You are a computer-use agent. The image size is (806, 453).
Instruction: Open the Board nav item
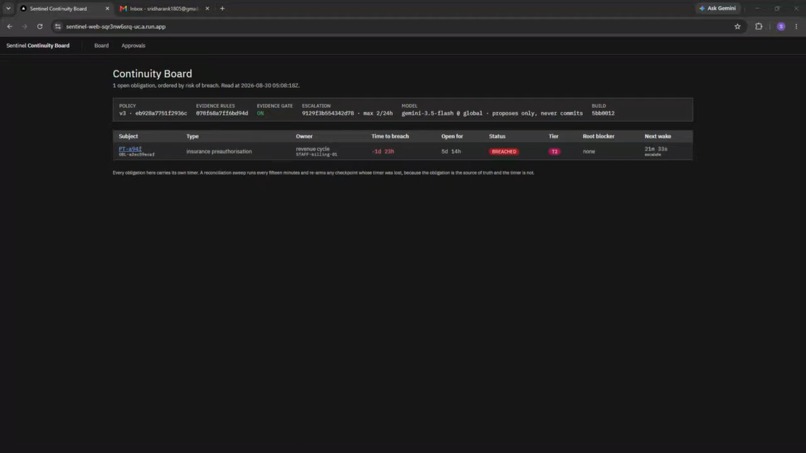101,45
